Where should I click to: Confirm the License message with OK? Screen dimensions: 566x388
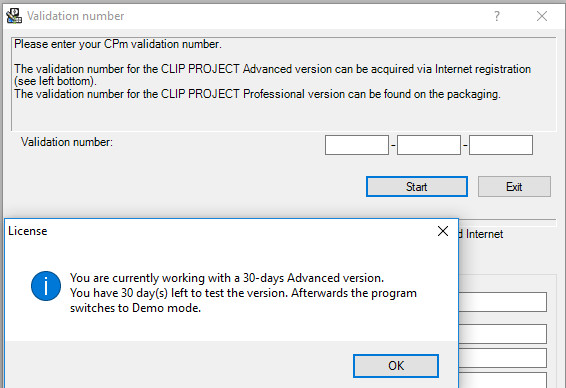pos(396,366)
